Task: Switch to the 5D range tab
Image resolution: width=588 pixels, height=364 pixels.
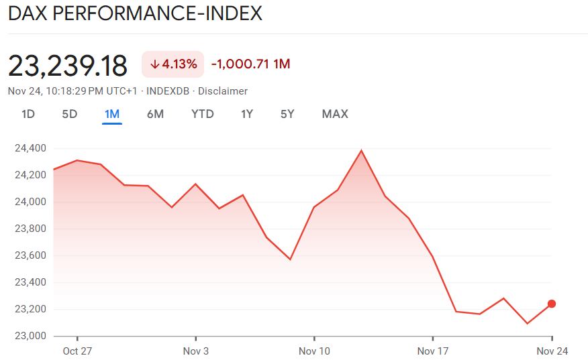Action: 70,114
